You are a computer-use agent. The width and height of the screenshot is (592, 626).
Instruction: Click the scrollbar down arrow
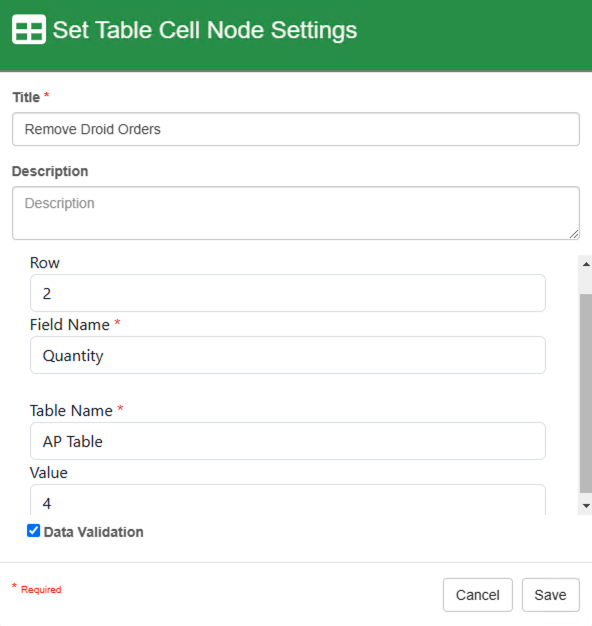click(x=586, y=506)
